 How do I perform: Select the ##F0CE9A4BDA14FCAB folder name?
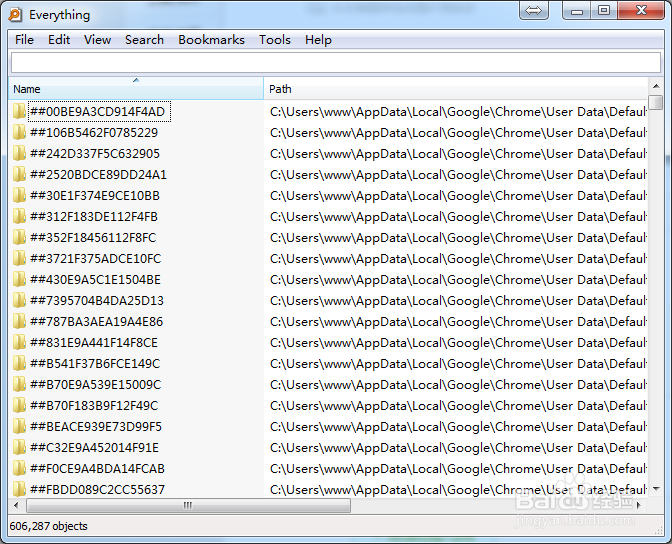pyautogui.click(x=97, y=469)
